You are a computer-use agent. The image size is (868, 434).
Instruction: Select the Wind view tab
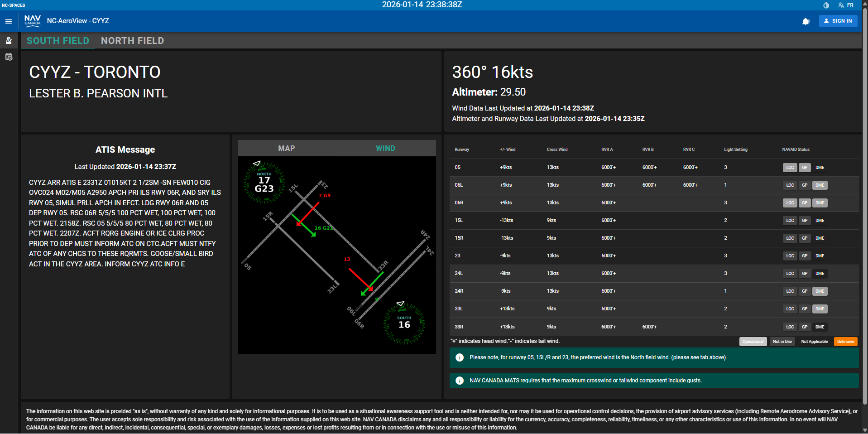coord(385,149)
